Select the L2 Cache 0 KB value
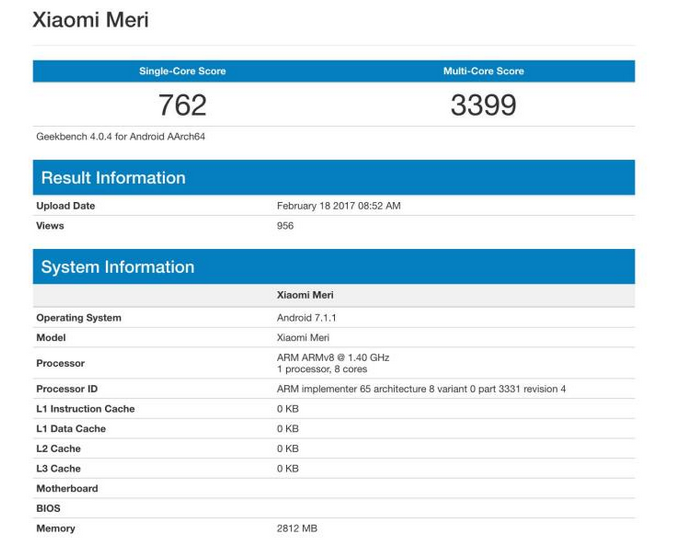Viewport: 695px width, 550px height. click(x=288, y=449)
